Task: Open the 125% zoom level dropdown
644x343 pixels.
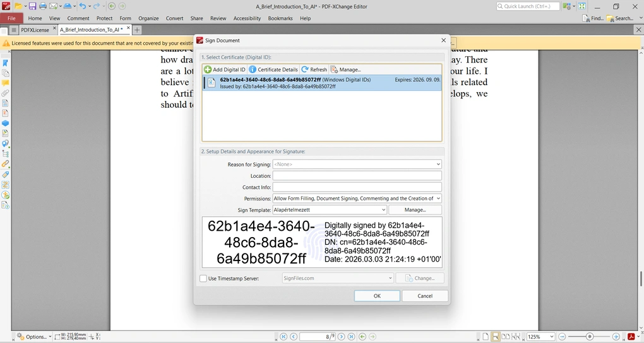Action: [x=552, y=337]
